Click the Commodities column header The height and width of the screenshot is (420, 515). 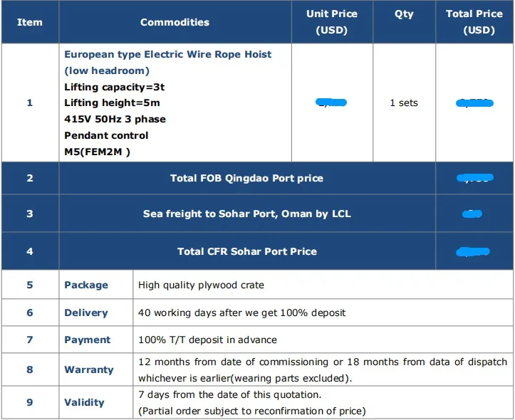pyautogui.click(x=175, y=22)
